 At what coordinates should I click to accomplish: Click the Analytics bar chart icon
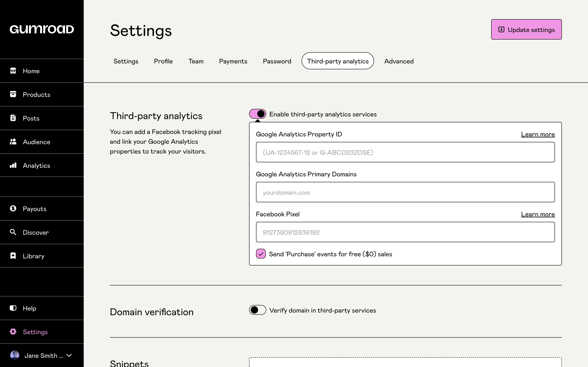pos(13,165)
